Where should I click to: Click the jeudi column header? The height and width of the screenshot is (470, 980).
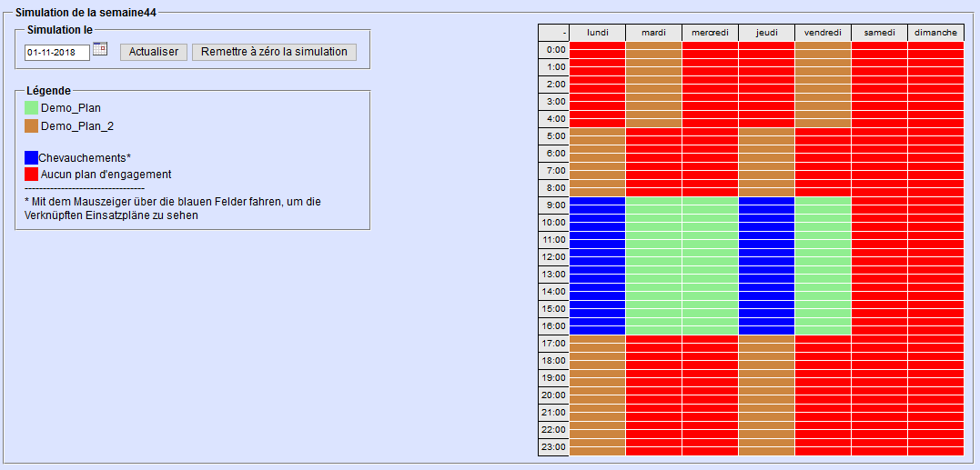pyautogui.click(x=766, y=33)
